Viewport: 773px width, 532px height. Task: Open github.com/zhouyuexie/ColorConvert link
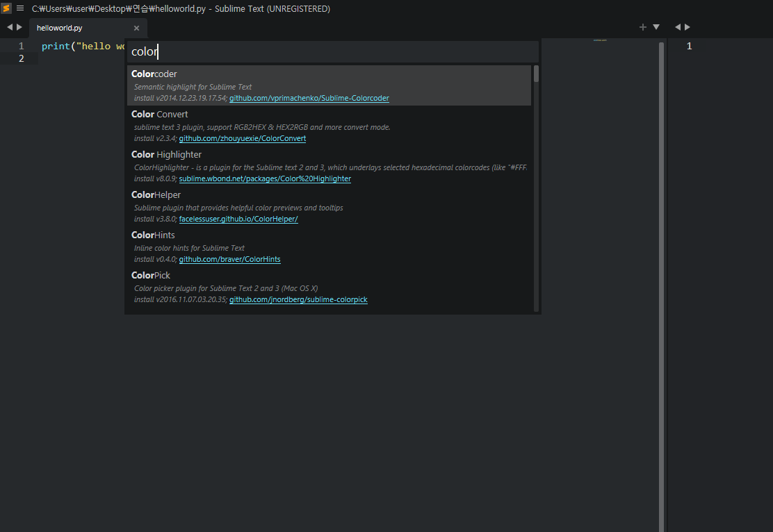click(243, 138)
